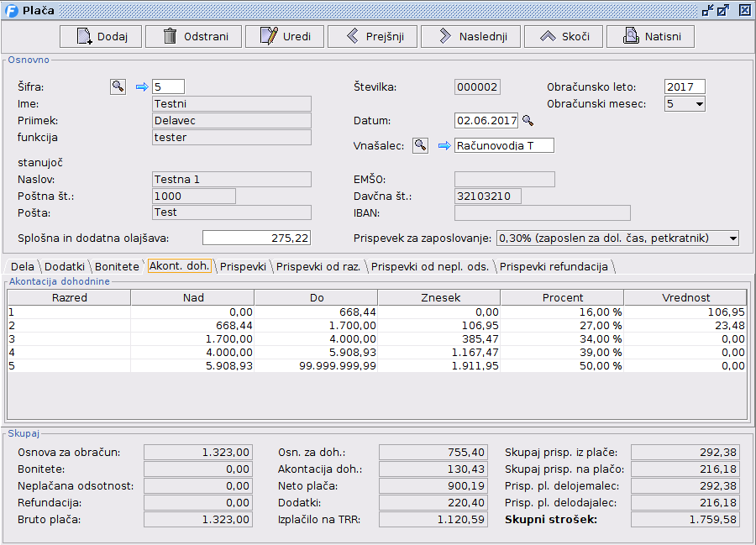Open the date picker magnifier beside Datum
The height and width of the screenshot is (545, 756).
[x=528, y=120]
